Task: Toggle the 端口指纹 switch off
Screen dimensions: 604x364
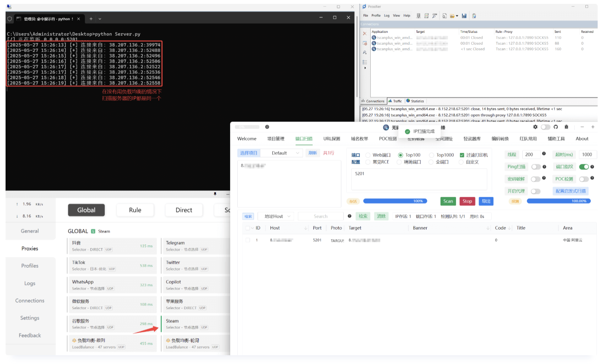Action: pyautogui.click(x=584, y=167)
